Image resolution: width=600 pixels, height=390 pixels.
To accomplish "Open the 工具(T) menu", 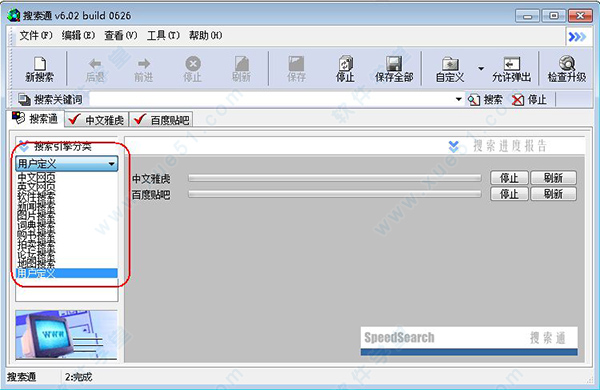I will (163, 36).
